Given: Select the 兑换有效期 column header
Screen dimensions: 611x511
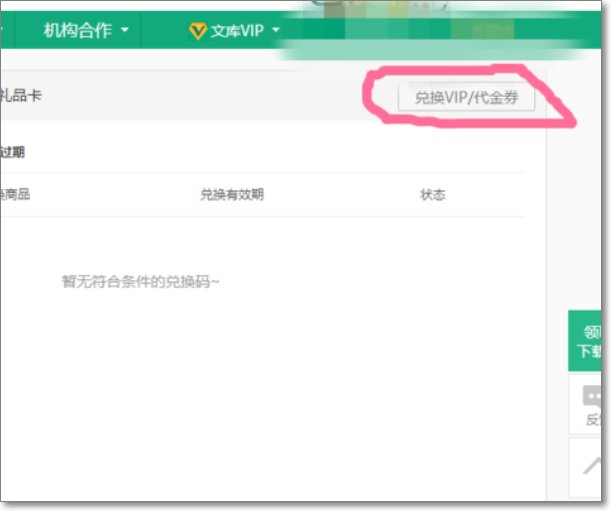Looking at the screenshot, I should pyautogui.click(x=232, y=194).
